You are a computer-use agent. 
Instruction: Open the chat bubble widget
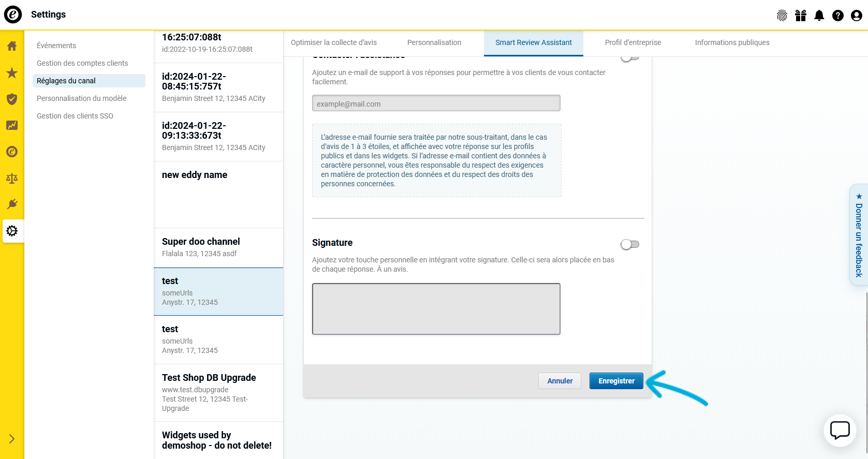840,430
